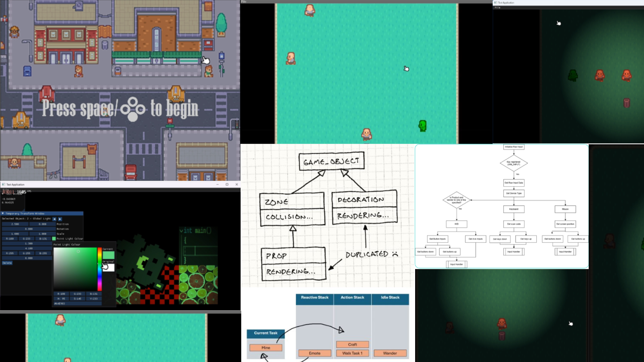
Task: Click the Craft block in Action Stack
Action: click(x=352, y=345)
